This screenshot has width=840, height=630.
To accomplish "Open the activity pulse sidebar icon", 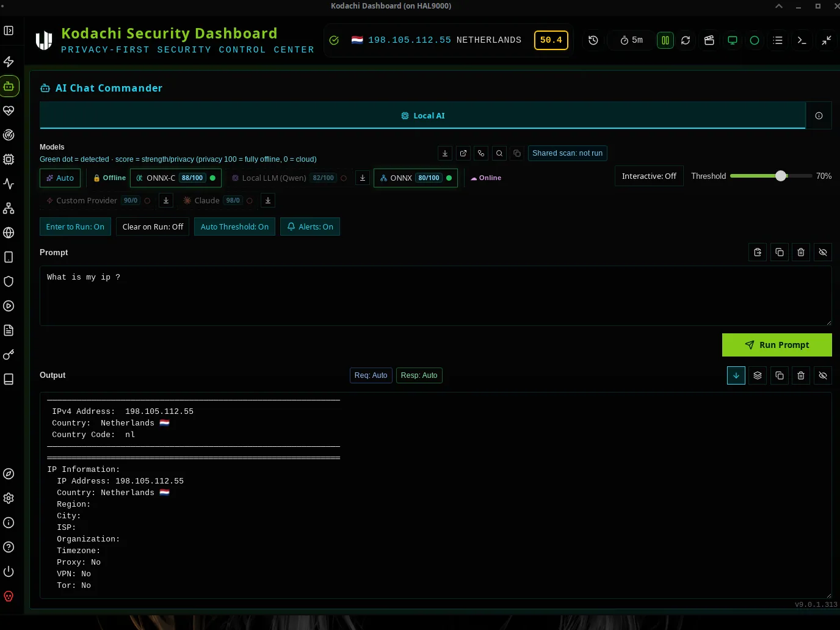I will [9, 184].
